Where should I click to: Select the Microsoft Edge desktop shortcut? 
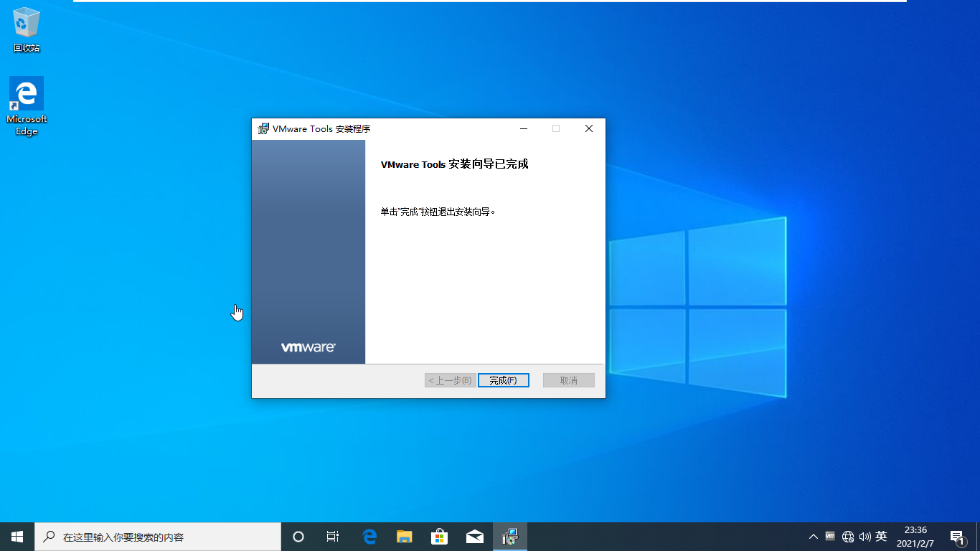point(27,106)
